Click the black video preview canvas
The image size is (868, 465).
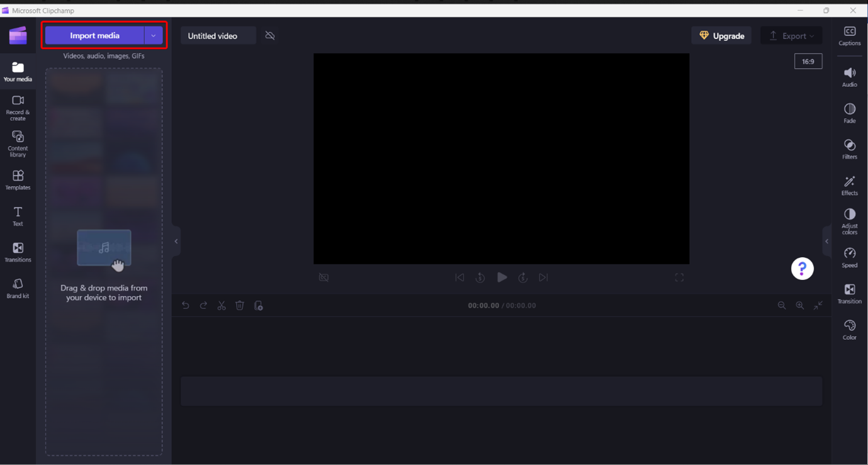(501, 159)
